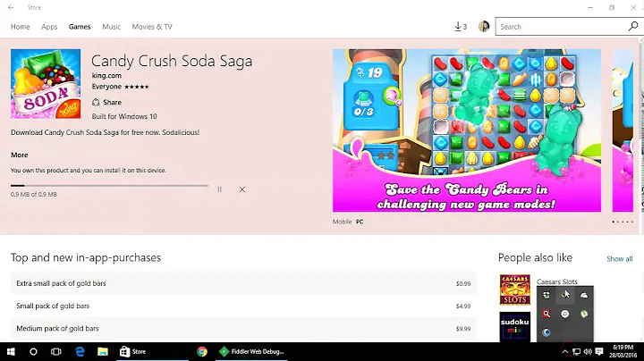Click the green uTorrent tray icon

584,314
